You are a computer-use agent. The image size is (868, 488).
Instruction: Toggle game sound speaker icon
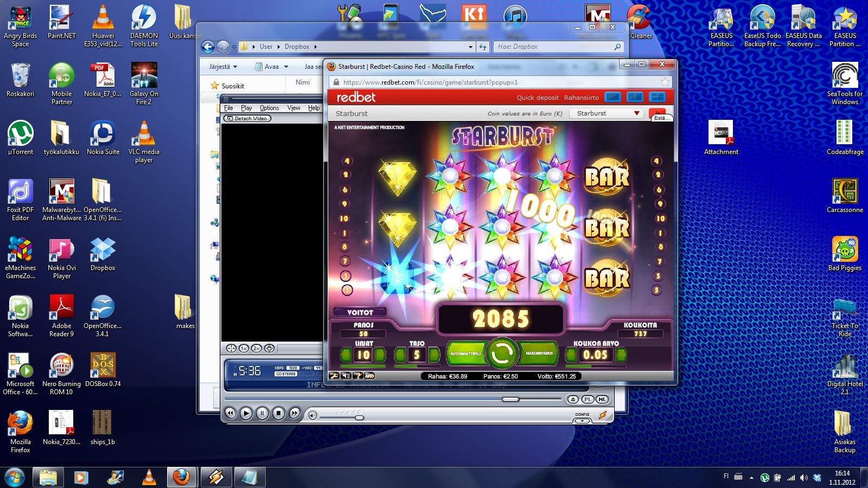346,376
